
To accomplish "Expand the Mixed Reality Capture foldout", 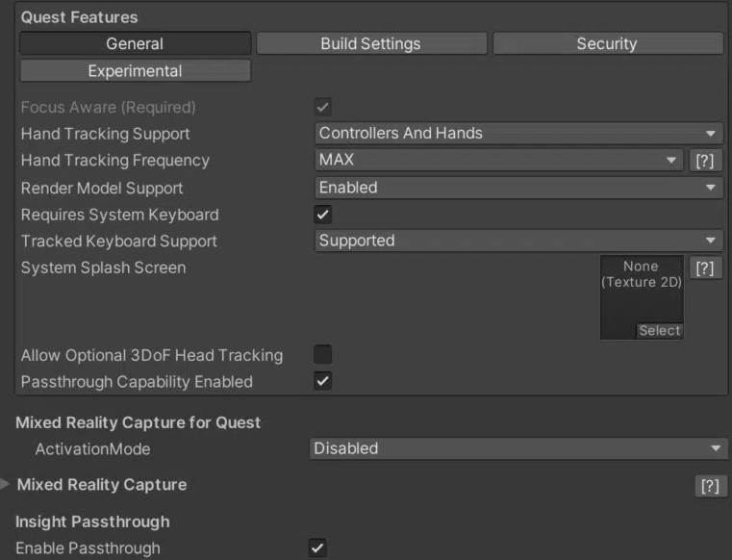I will tap(5, 484).
